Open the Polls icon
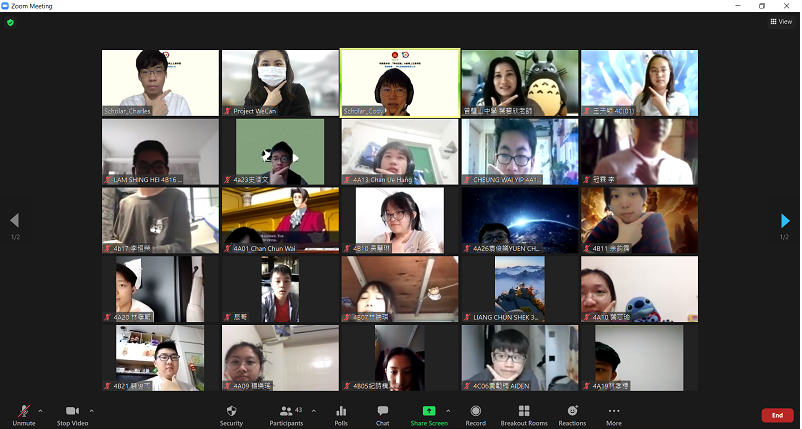The width and height of the screenshot is (802, 429). point(341,414)
